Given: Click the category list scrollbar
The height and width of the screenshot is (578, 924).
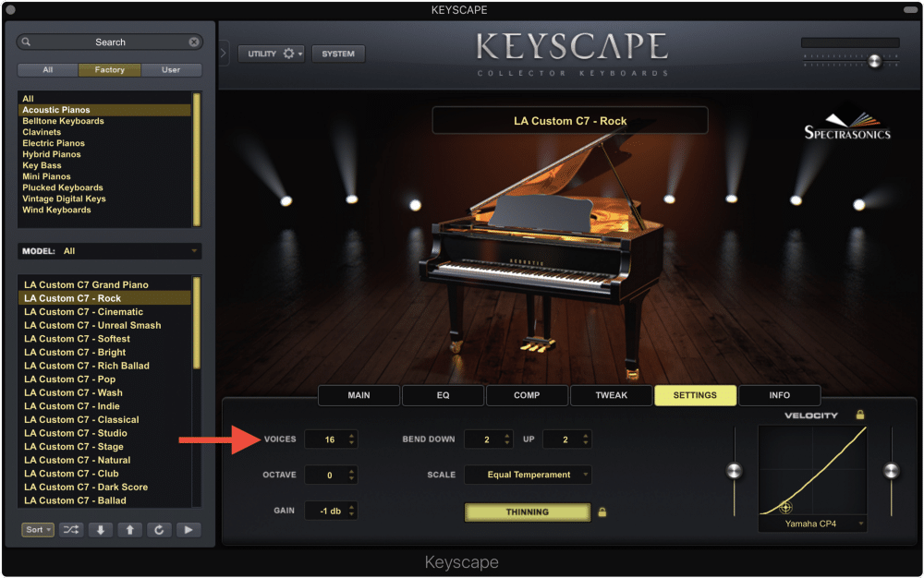Looking at the screenshot, I should point(197,159).
